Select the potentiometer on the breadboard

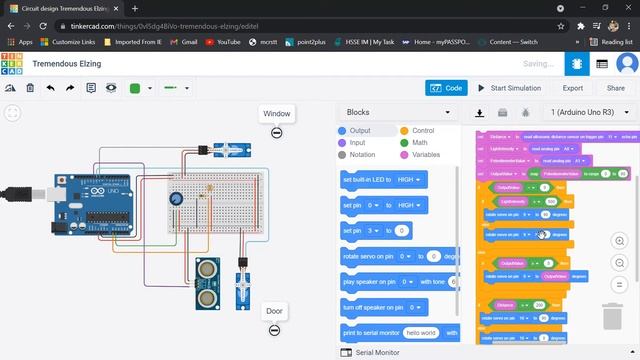click(x=176, y=199)
